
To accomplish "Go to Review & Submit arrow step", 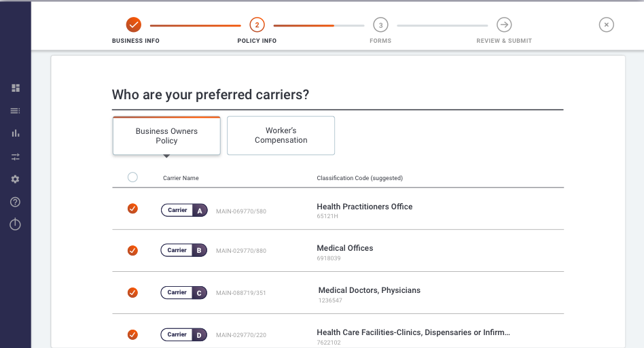I will (x=504, y=24).
